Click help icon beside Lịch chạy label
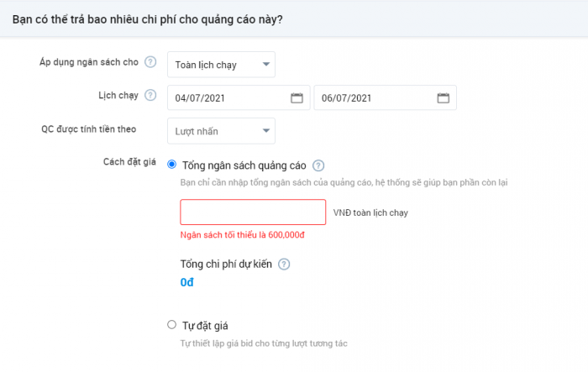This screenshot has width=588, height=372. [x=150, y=95]
